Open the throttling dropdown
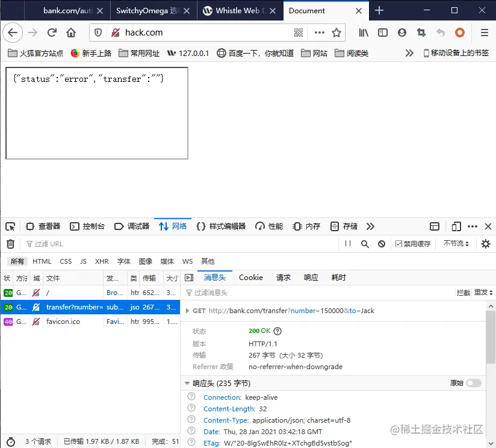 [456, 244]
